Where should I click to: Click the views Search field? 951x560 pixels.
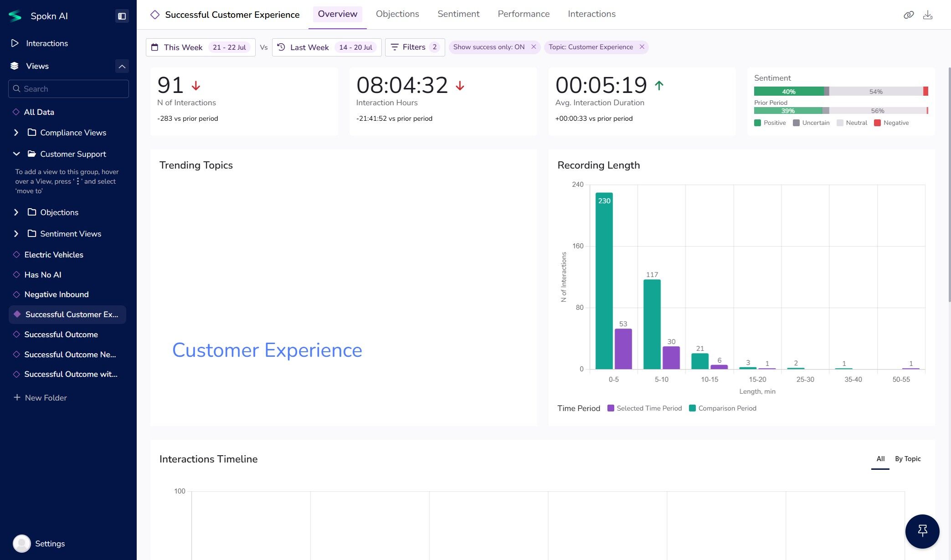tap(68, 89)
